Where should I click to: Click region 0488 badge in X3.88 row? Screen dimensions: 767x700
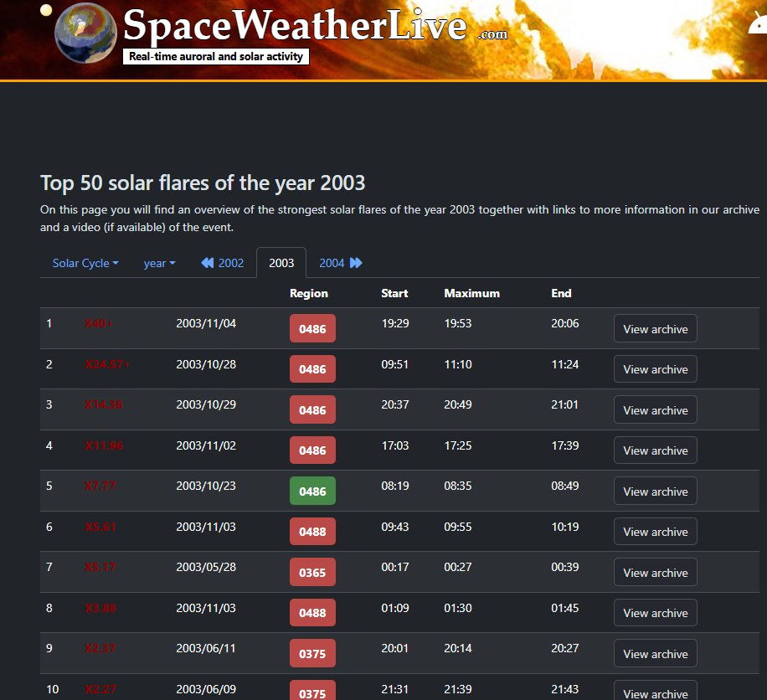tap(312, 612)
